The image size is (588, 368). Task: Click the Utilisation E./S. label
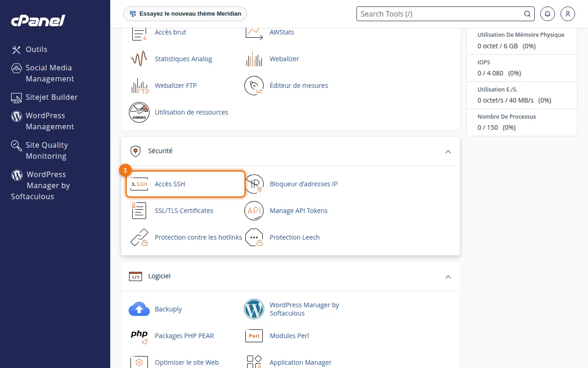tap(498, 90)
